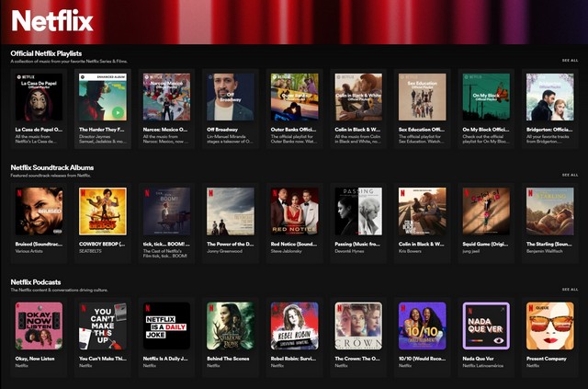Viewport: 588px width, 389px height.
Task: Click the 'Kris Bowers' artist name
Action: [411, 251]
